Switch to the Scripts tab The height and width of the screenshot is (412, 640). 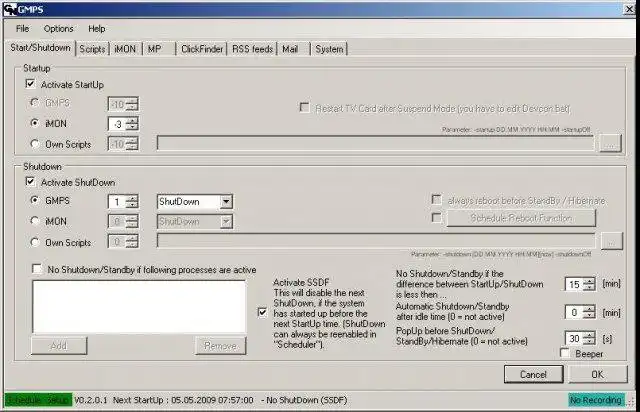pos(92,49)
